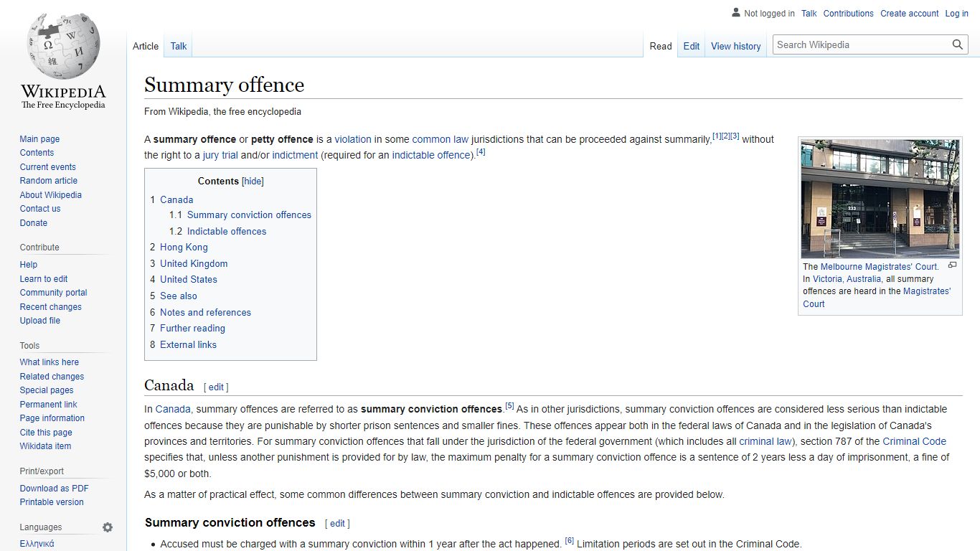Viewport: 980px width, 551px height.
Task: Click Upload file link
Action: [x=40, y=321]
